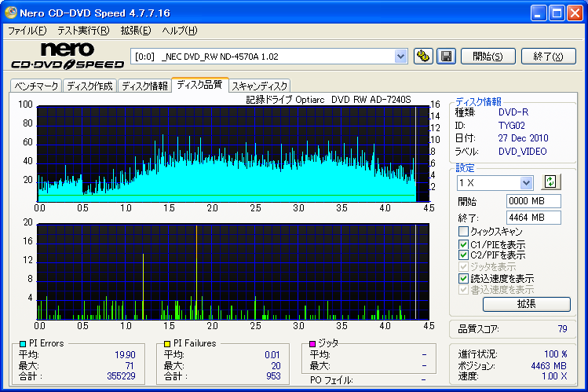Click the 拡張 button in settings panel
The image size is (588, 392).
click(x=527, y=304)
